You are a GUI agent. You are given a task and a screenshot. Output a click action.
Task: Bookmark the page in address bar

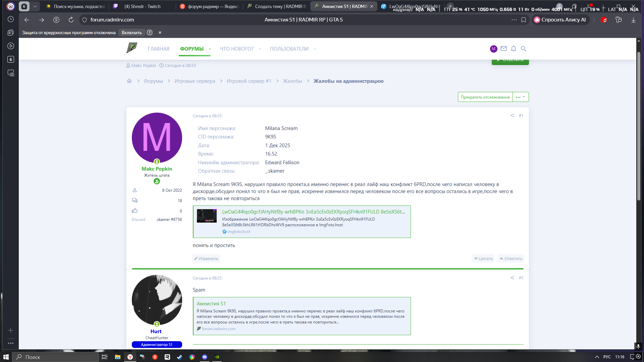[x=524, y=20]
